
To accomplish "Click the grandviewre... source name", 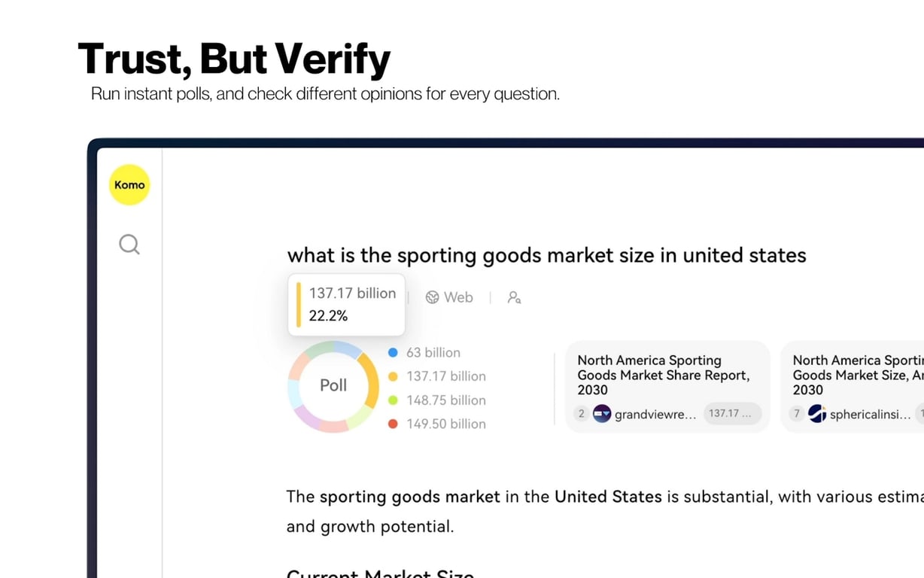I will [x=655, y=414].
